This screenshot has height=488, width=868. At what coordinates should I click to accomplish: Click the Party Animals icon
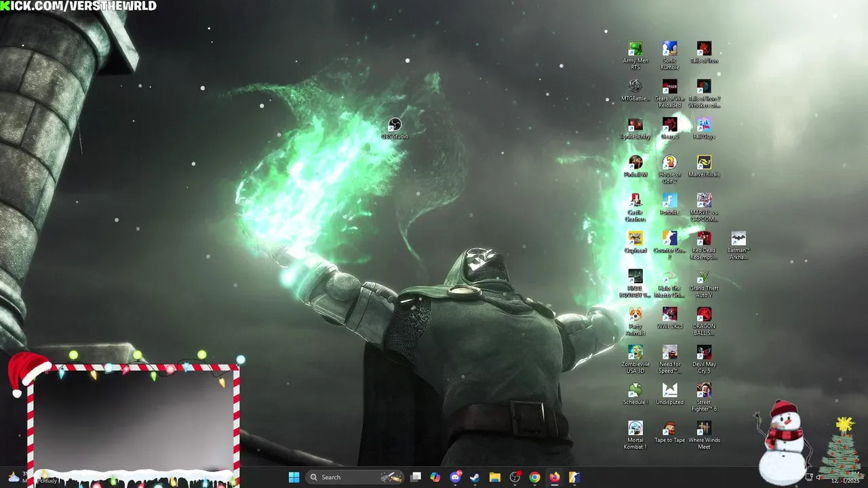tap(635, 321)
